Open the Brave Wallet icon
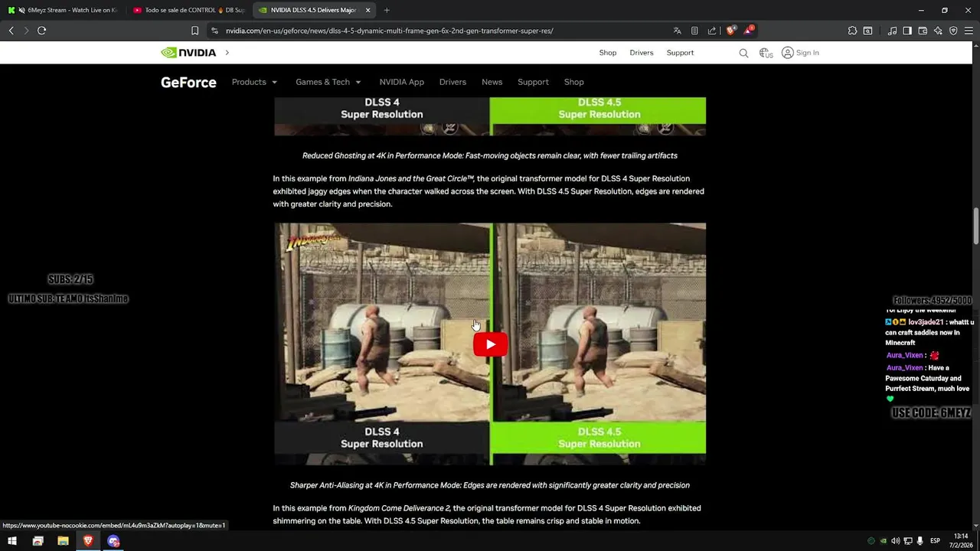 (x=923, y=31)
